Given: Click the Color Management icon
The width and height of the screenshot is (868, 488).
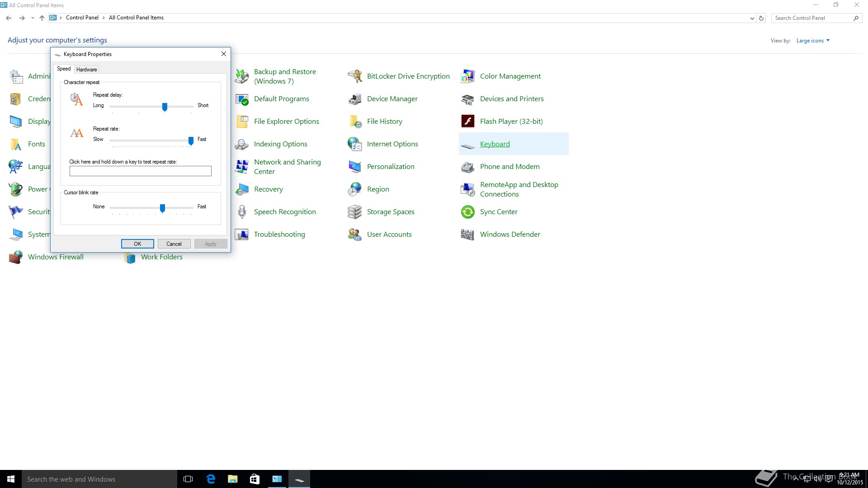Looking at the screenshot, I should click(467, 76).
